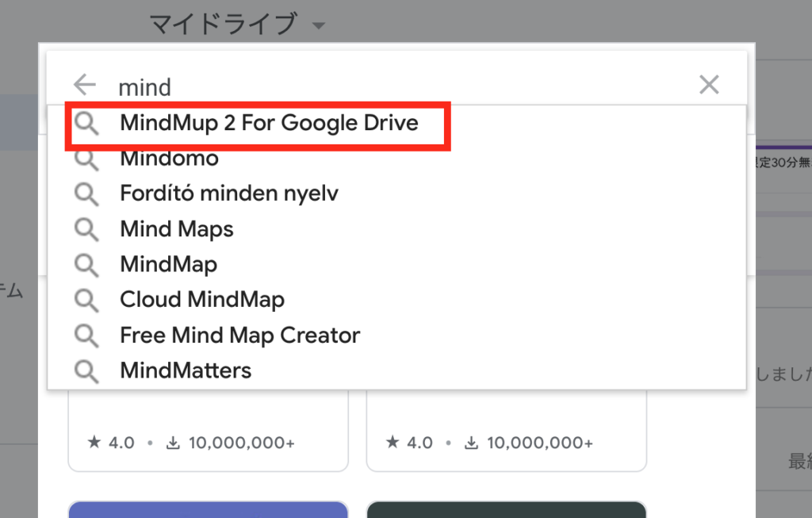
Task: Pick 'Free Mind Map Creator' suggestion
Action: click(396, 335)
